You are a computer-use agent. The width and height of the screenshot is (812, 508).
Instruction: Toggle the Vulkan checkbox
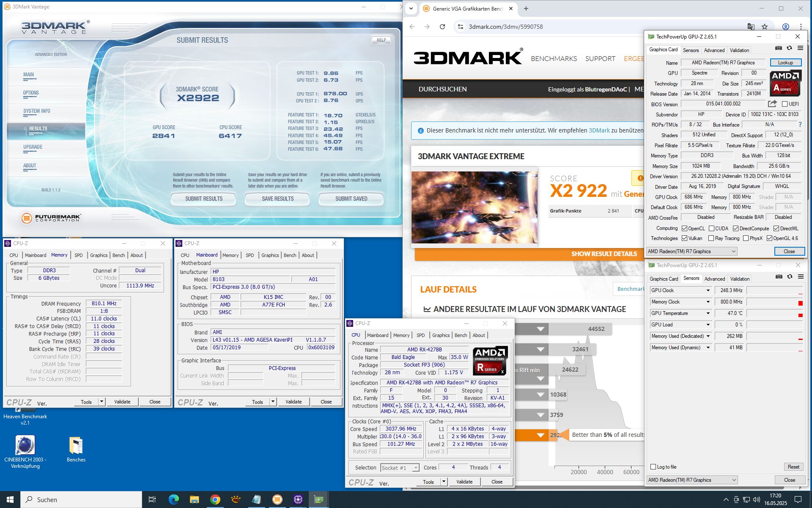coord(685,238)
